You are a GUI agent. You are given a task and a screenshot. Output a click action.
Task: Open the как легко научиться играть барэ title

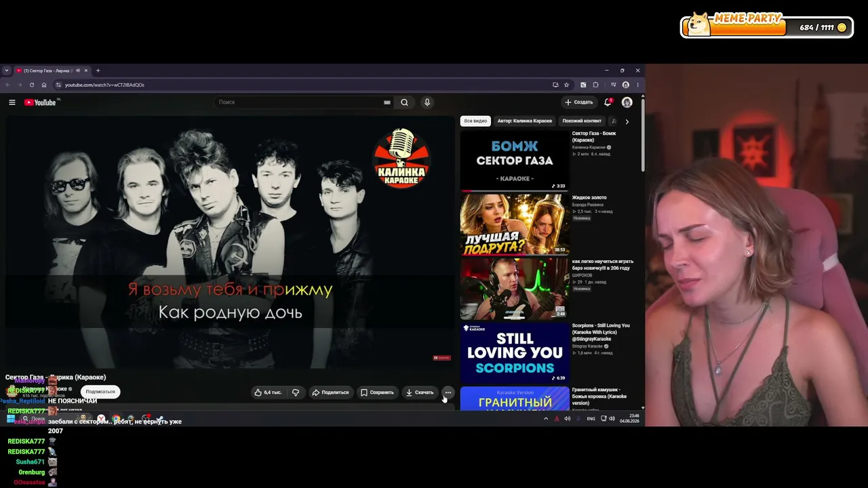(603, 264)
